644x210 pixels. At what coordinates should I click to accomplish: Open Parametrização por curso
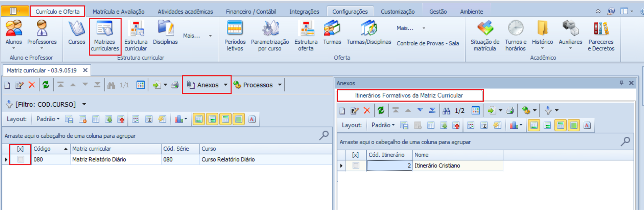(270, 36)
